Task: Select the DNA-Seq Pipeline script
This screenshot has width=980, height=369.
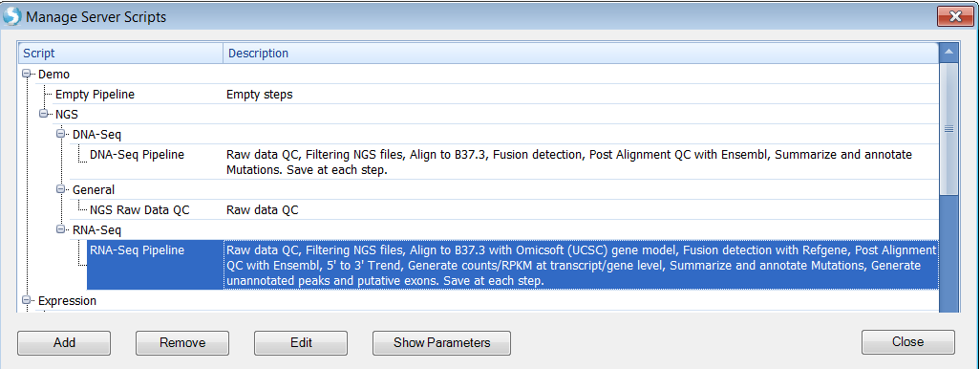Action: [137, 154]
